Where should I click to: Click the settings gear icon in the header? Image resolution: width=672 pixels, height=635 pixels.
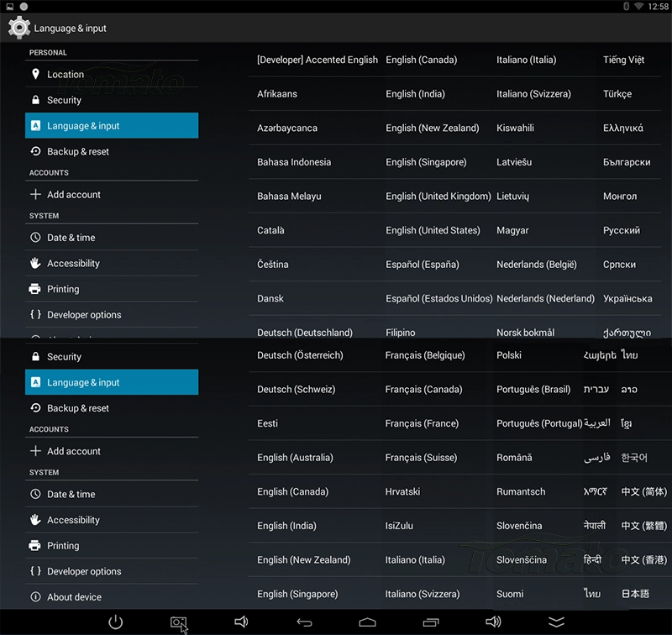tap(18, 28)
